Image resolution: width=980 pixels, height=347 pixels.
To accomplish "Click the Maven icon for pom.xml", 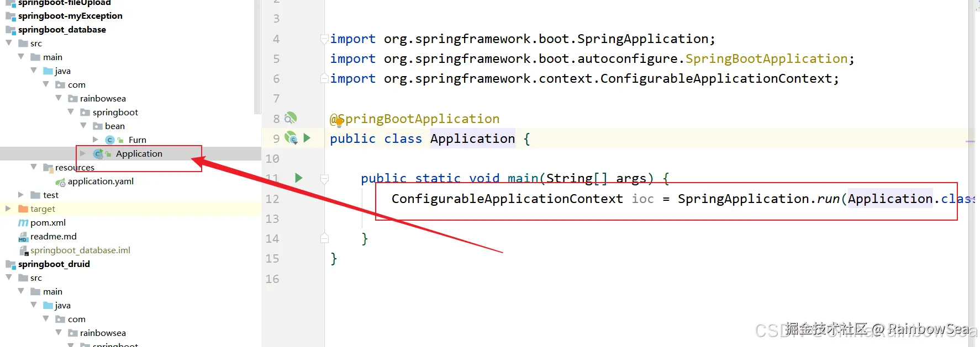I will [x=23, y=223].
